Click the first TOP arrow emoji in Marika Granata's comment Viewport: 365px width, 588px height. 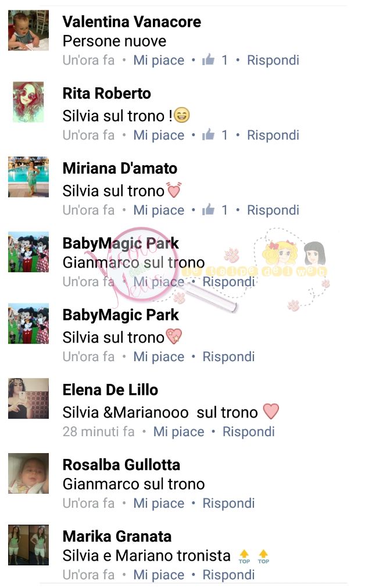[244, 557]
